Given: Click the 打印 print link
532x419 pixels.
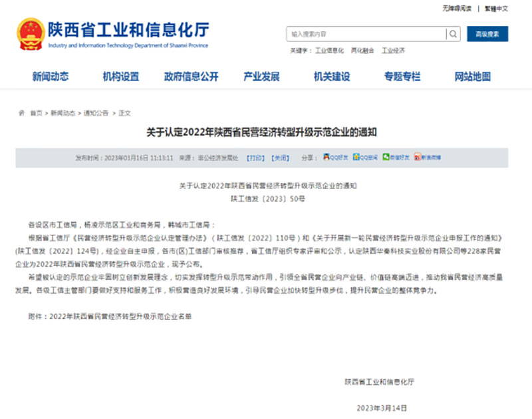Looking at the screenshot, I should [x=255, y=158].
